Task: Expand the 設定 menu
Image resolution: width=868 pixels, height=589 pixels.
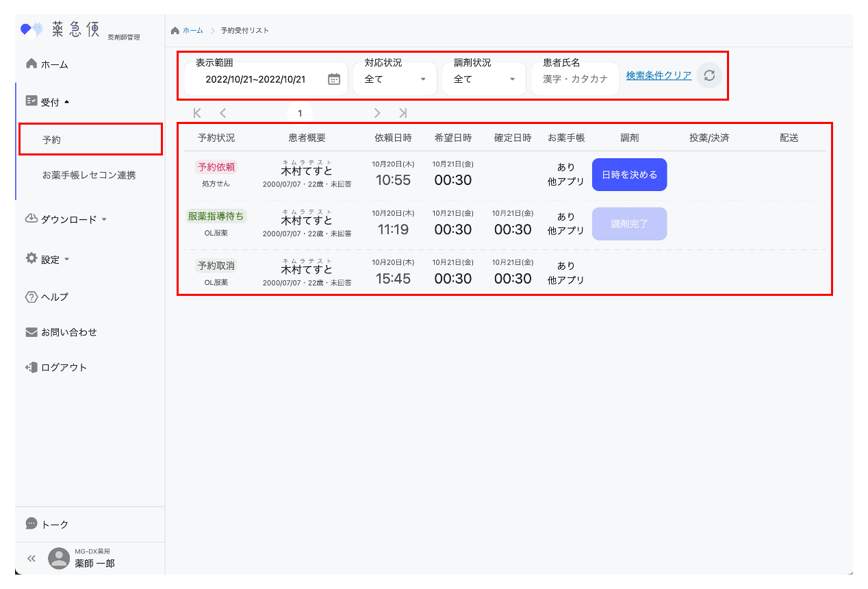Action: (x=49, y=260)
